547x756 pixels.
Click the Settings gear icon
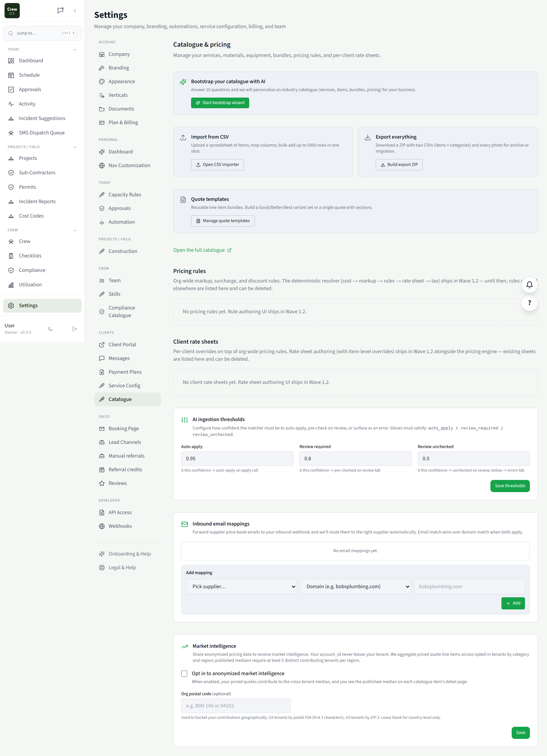11,306
